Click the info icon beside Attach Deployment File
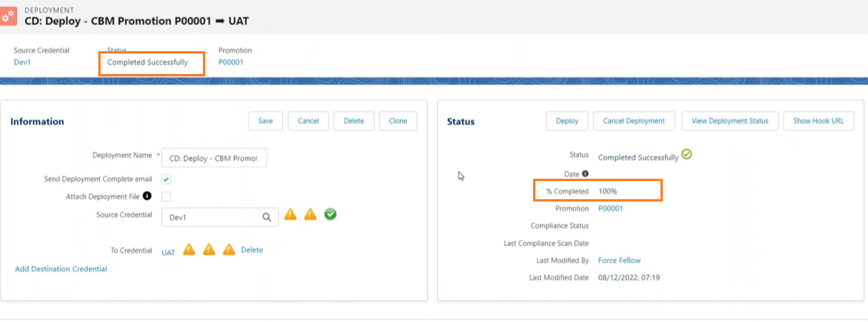Image resolution: width=868 pixels, height=322 pixels. [x=147, y=196]
